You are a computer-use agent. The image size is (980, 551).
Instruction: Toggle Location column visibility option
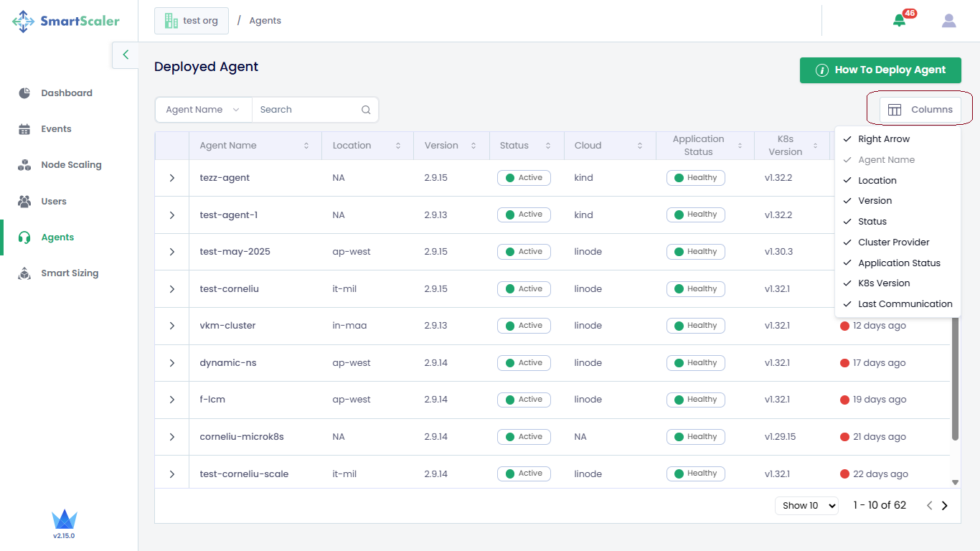coord(897,181)
